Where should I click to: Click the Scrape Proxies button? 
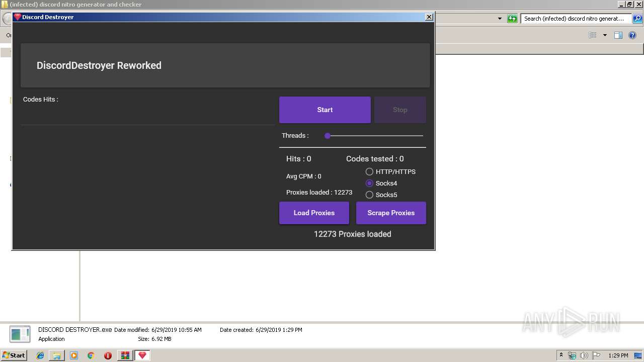(391, 213)
